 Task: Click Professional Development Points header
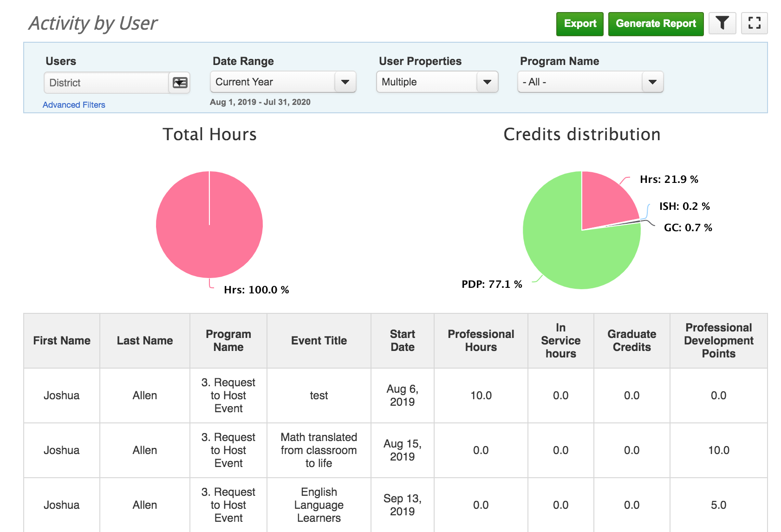click(x=718, y=341)
